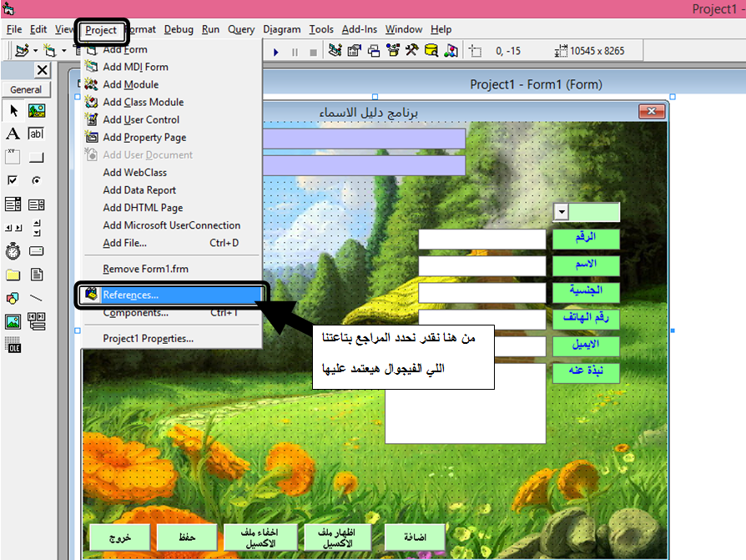Select Add Module menu entry
The height and width of the screenshot is (560, 746).
pyautogui.click(x=131, y=84)
